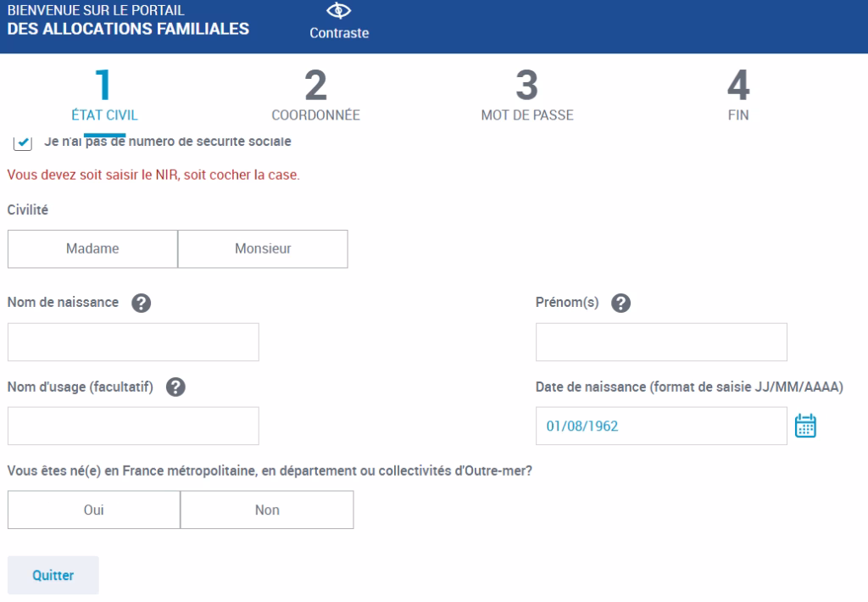This screenshot has height=602, width=868.
Task: Click into the Nom d'usage field
Action: click(133, 426)
